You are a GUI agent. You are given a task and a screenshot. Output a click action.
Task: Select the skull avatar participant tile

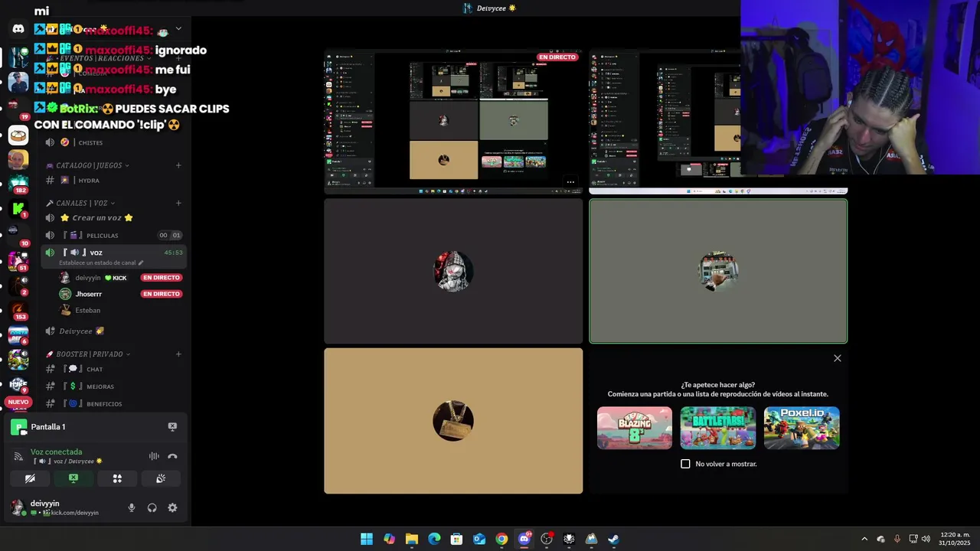point(453,271)
